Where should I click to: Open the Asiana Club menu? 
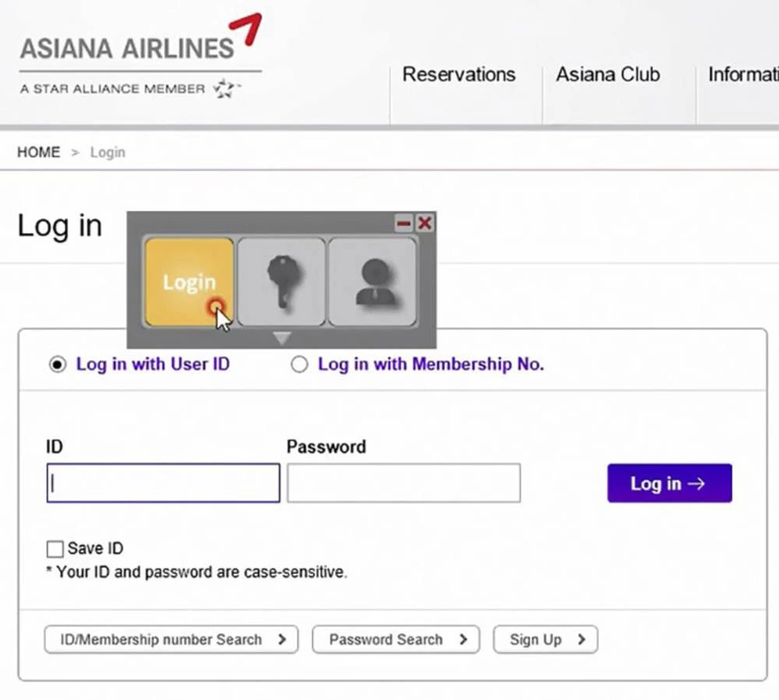pos(608,75)
